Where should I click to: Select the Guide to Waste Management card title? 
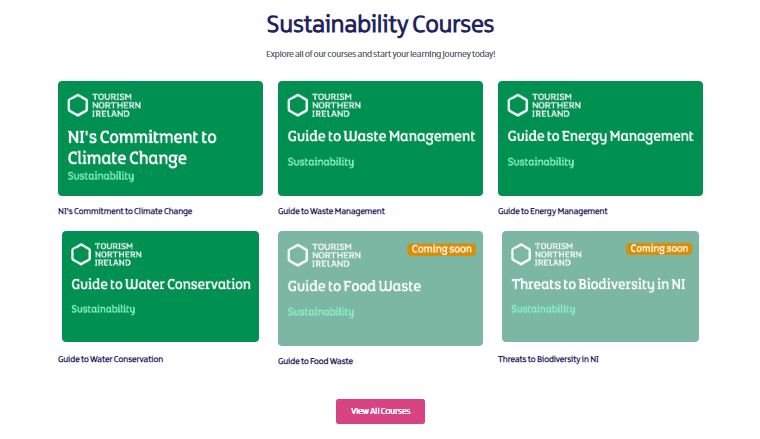381,136
